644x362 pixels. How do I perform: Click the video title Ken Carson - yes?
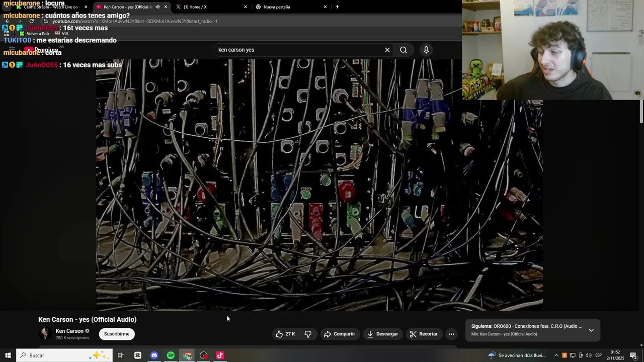[88, 319]
